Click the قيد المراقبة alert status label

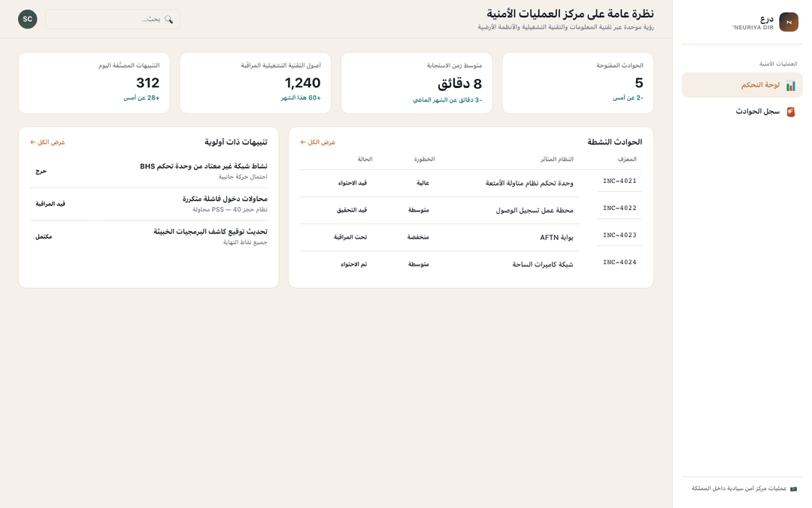click(x=50, y=204)
